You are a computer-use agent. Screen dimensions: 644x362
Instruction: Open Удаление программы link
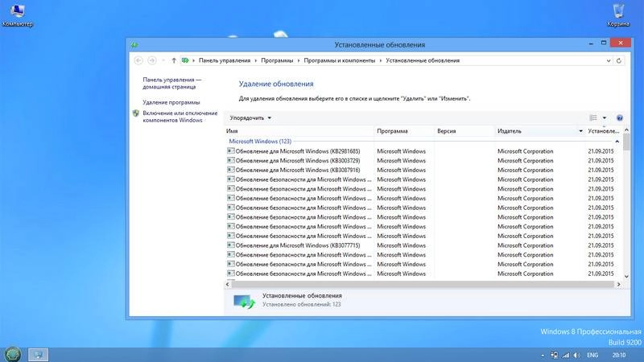[171, 102]
